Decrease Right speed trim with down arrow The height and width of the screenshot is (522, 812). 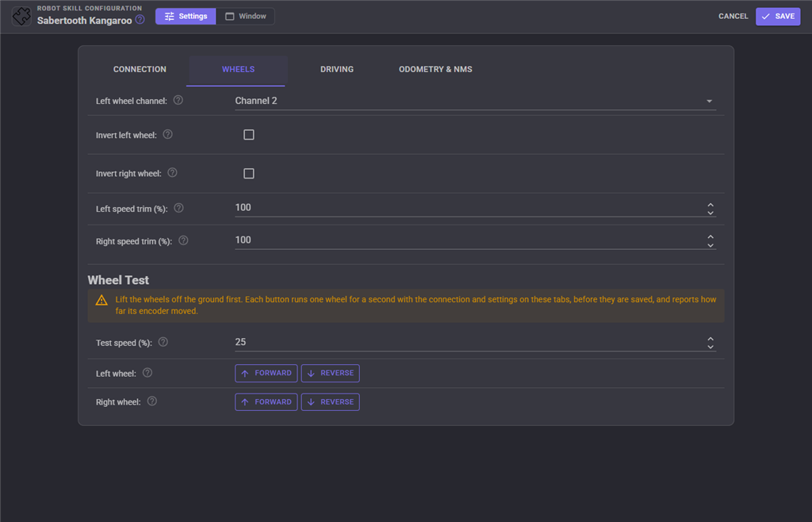tap(710, 245)
